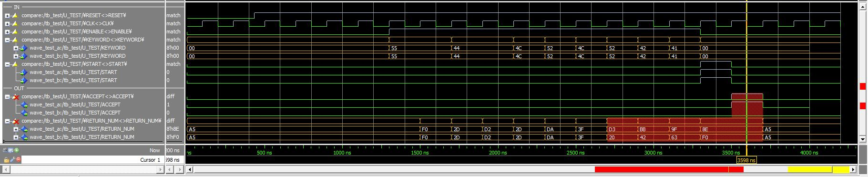868x177 pixels.
Task: Click the waveform vertical scrollbar down arrow
Action: click(x=862, y=139)
